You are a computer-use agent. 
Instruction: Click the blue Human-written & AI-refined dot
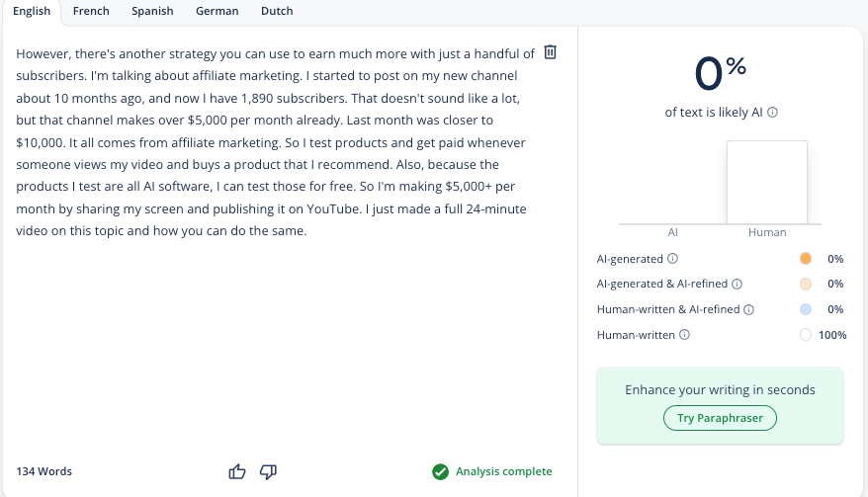click(x=806, y=309)
